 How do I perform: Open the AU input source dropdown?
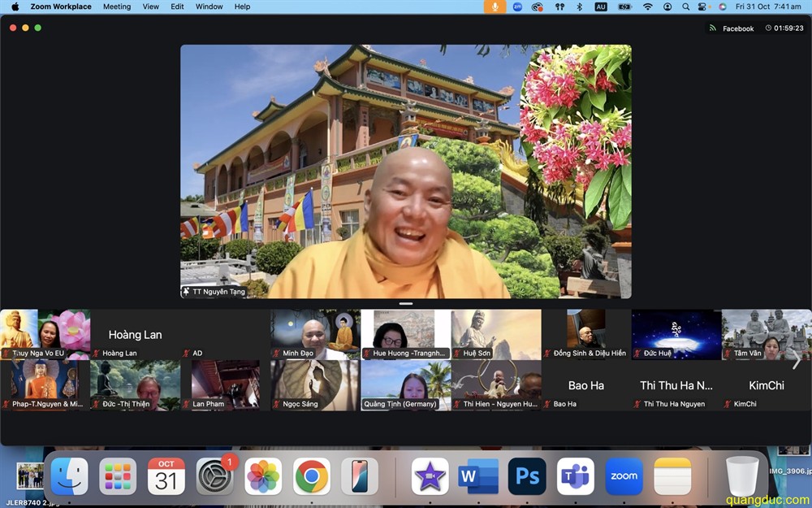(x=601, y=7)
